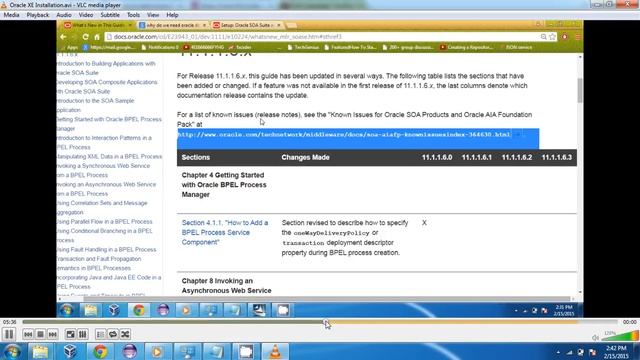Click the "Changes Made" column header
Image resolution: width=640 pixels, height=360 pixels.
pyautogui.click(x=305, y=157)
